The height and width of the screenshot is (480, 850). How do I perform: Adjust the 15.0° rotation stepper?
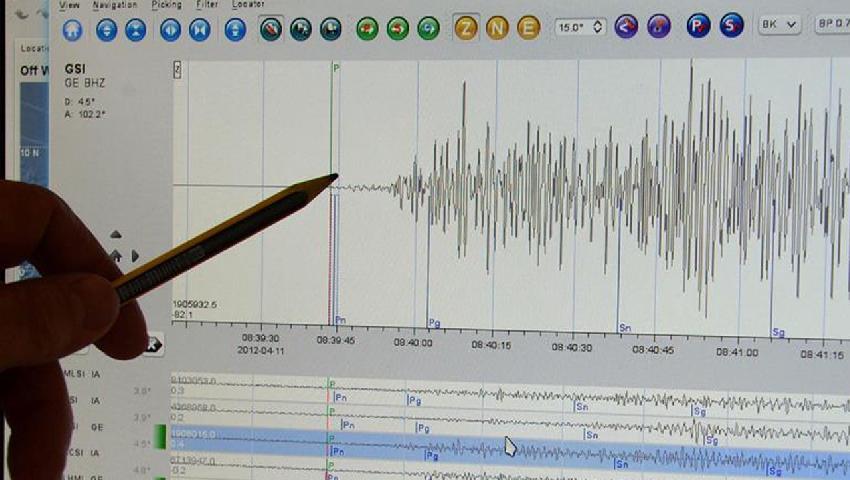pos(581,27)
